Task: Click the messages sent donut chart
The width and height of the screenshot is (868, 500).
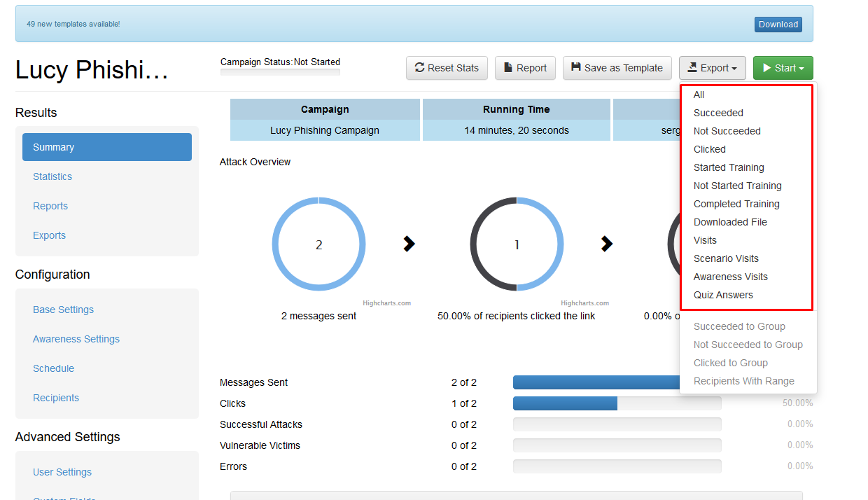Action: [x=318, y=244]
